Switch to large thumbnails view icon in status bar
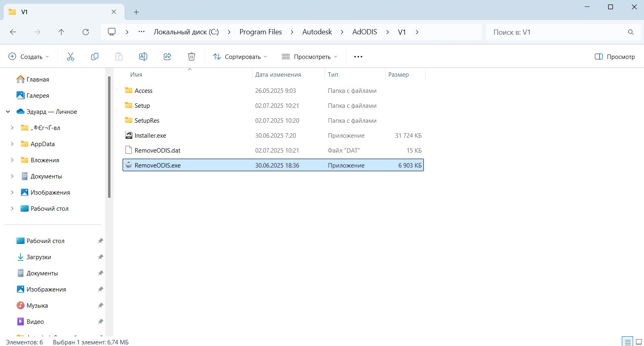The image size is (644, 346). pyautogui.click(x=639, y=342)
